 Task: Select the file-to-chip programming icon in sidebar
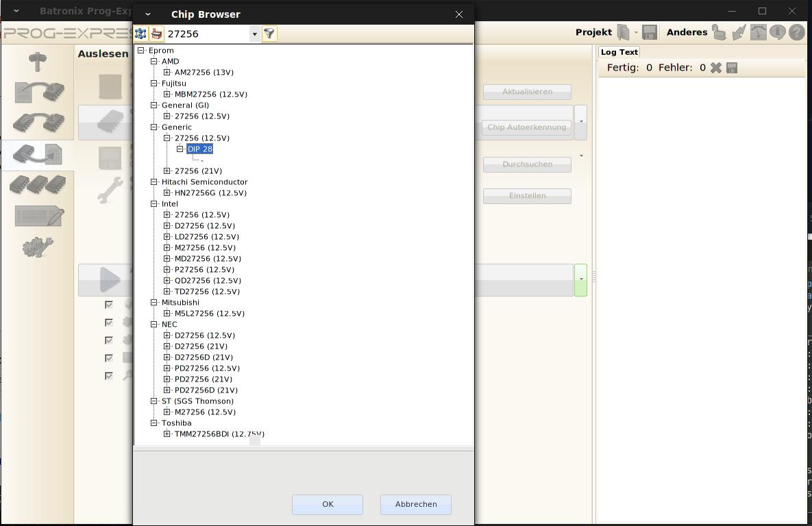point(39,92)
